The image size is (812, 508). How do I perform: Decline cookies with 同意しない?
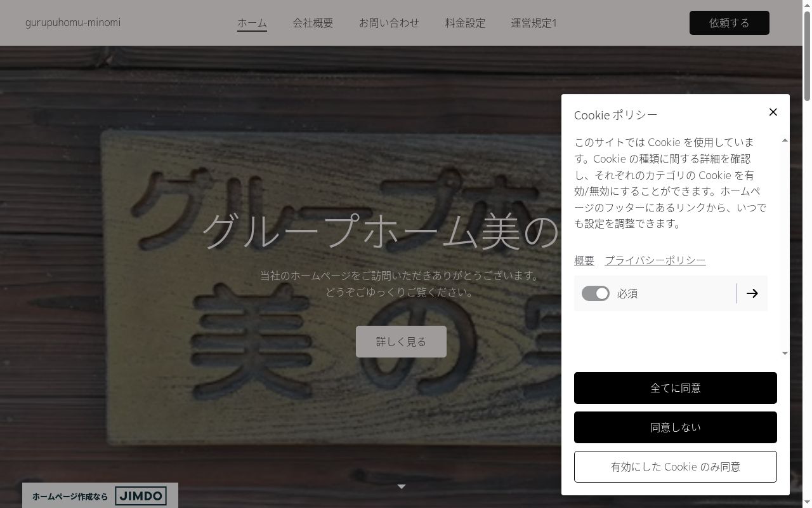(675, 427)
